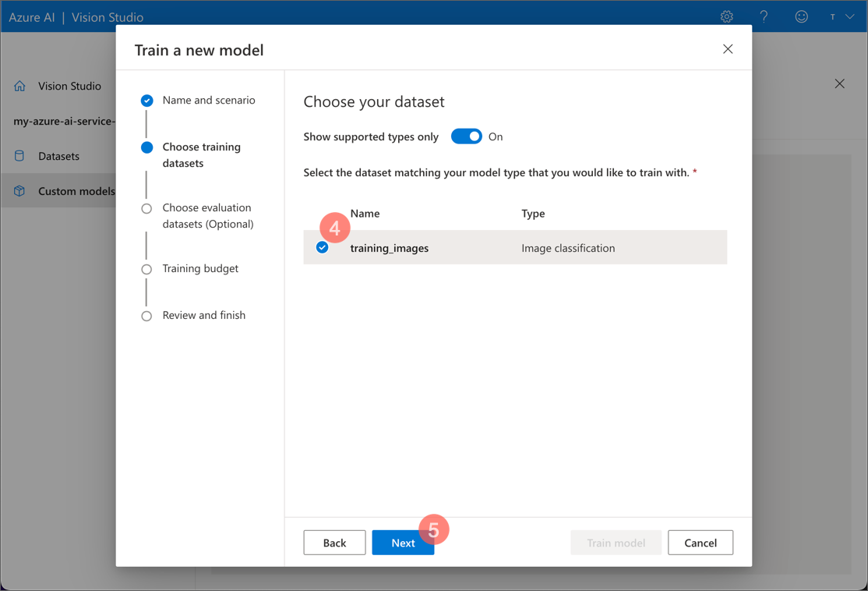The height and width of the screenshot is (591, 868).
Task: Go to Vision Studio home
Action: [x=69, y=86]
